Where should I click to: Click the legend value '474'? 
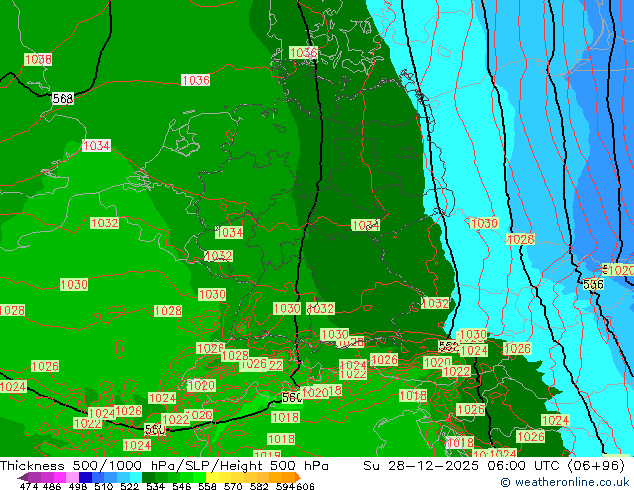[x=29, y=486]
